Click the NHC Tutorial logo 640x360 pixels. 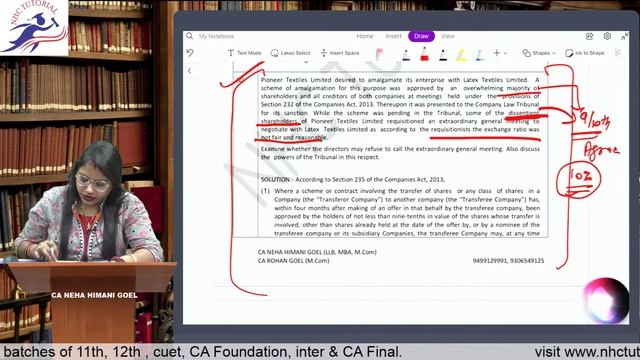[x=34, y=27]
